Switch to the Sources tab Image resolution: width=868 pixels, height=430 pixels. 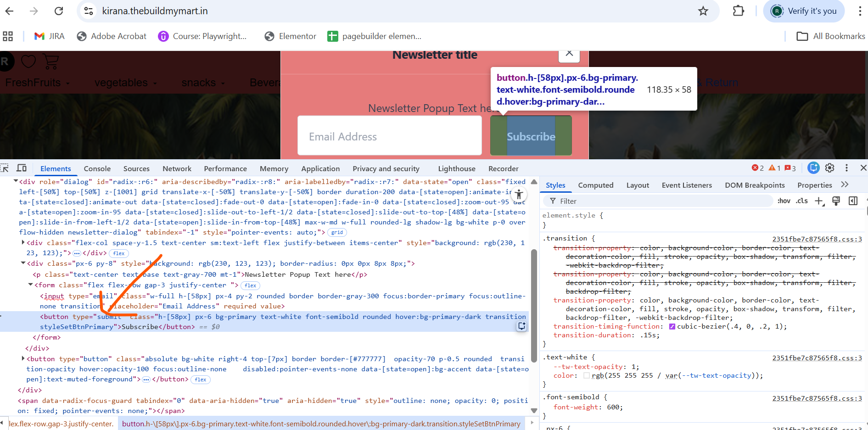(136, 169)
